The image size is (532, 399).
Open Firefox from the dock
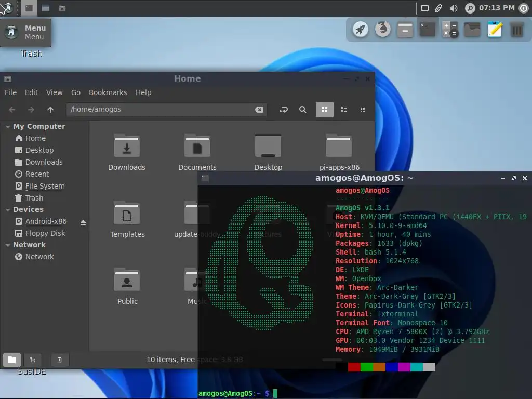tap(383, 30)
